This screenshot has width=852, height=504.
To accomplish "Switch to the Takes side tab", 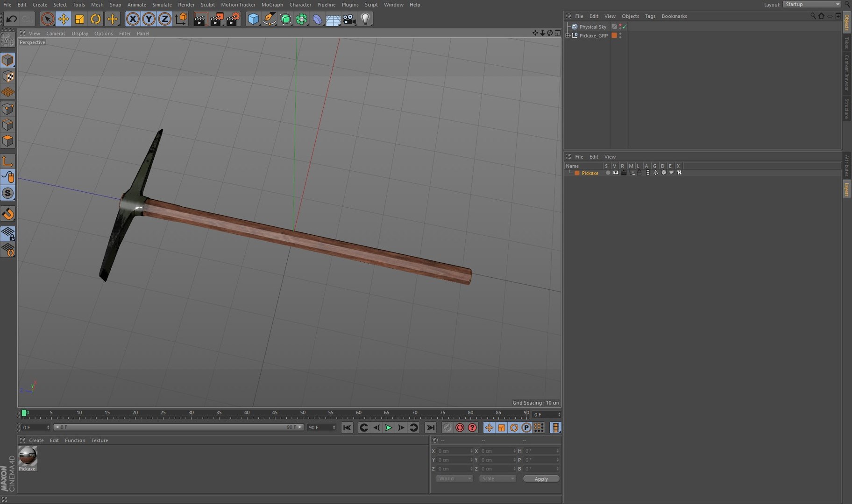I will 846,43.
